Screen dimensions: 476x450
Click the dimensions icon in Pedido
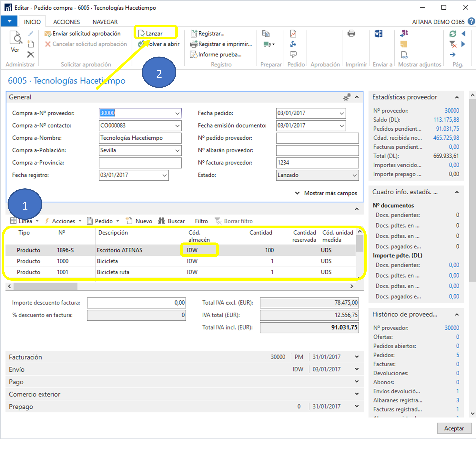click(293, 44)
